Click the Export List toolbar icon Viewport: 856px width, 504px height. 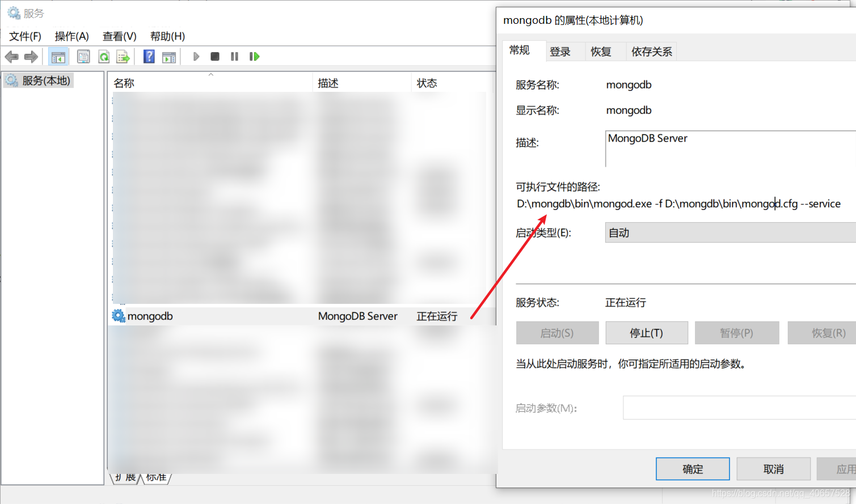point(123,57)
